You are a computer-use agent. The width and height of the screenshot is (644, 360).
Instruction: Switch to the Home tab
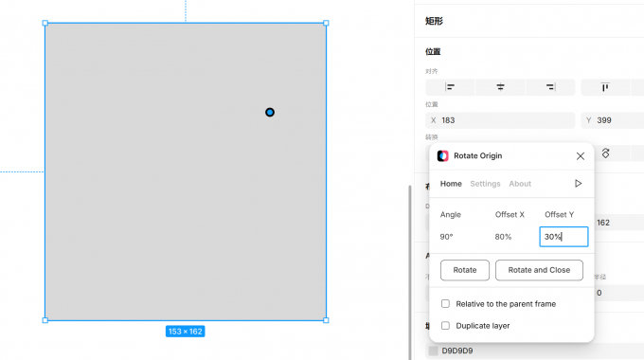click(451, 184)
